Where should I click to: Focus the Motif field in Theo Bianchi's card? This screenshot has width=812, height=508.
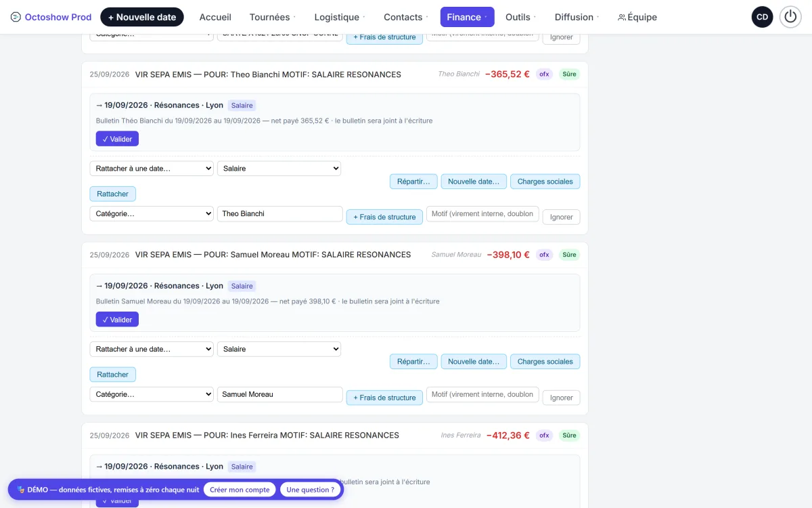(482, 213)
